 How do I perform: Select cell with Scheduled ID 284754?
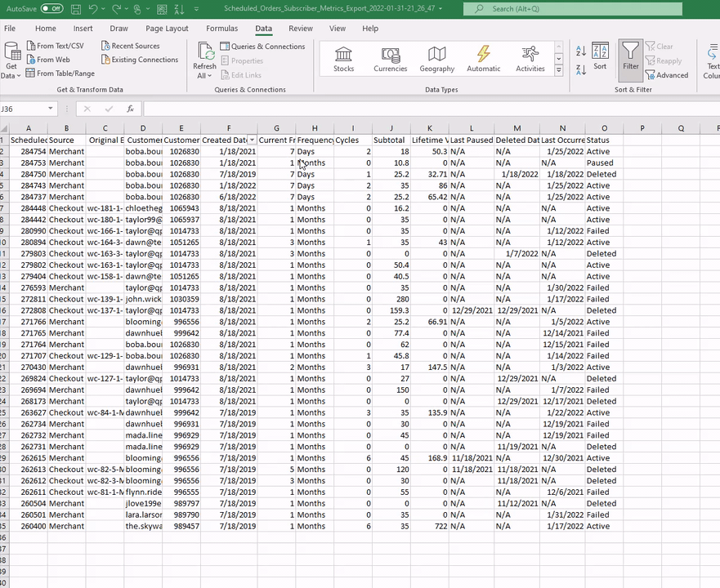pyautogui.click(x=29, y=151)
